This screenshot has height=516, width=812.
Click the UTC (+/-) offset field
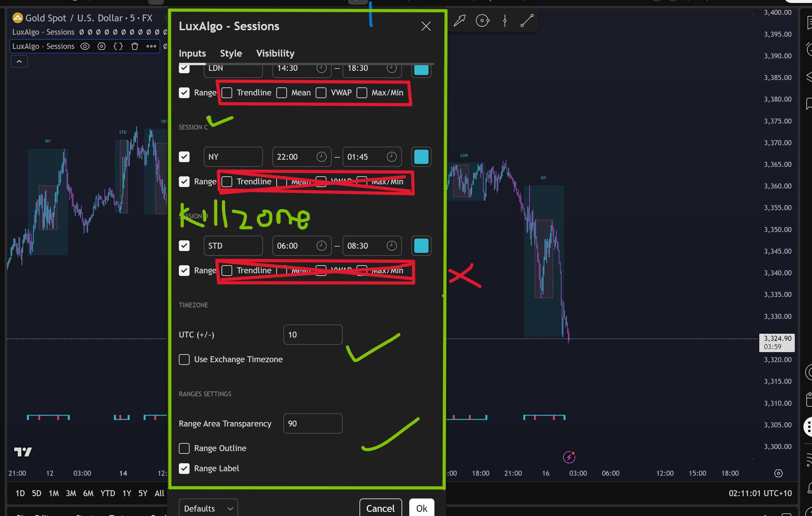313,335
